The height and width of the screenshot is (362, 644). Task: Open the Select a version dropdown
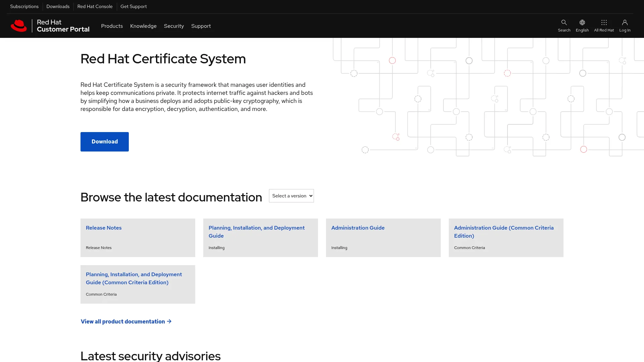tap(291, 196)
